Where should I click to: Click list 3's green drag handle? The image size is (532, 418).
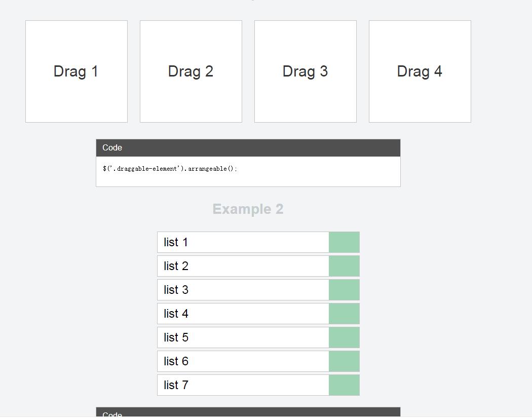(x=344, y=290)
